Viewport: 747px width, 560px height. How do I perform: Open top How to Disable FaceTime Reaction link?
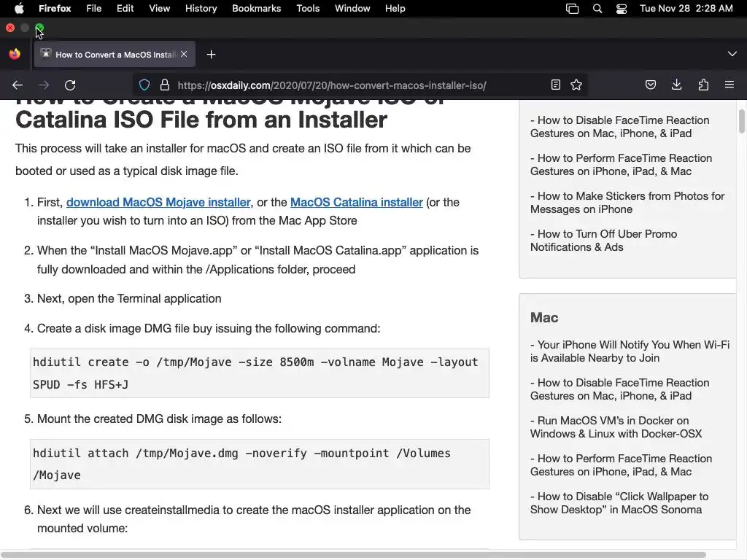[x=620, y=127]
